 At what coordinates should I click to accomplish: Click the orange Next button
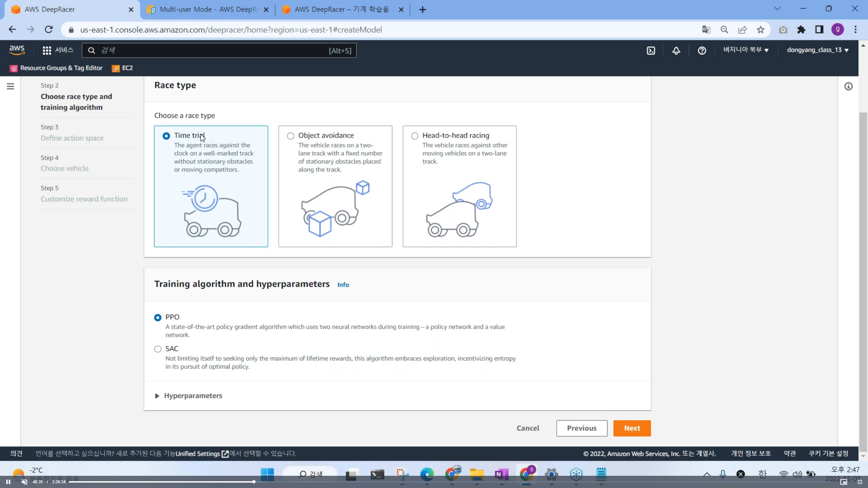[632, 428]
